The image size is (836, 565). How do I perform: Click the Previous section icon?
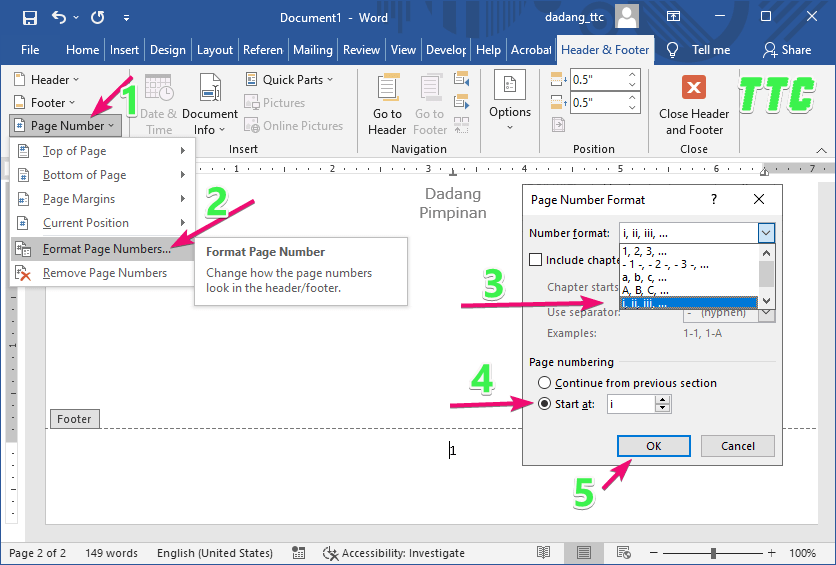coord(461,79)
